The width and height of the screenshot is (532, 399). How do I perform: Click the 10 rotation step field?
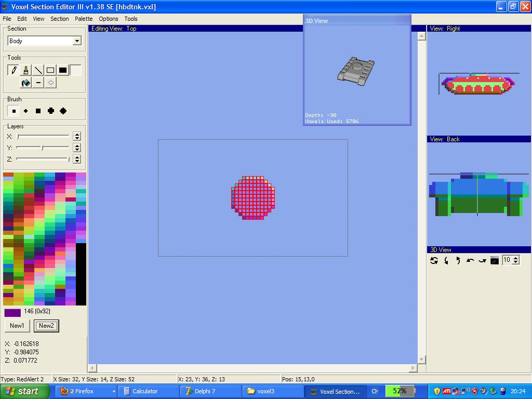[507, 260]
